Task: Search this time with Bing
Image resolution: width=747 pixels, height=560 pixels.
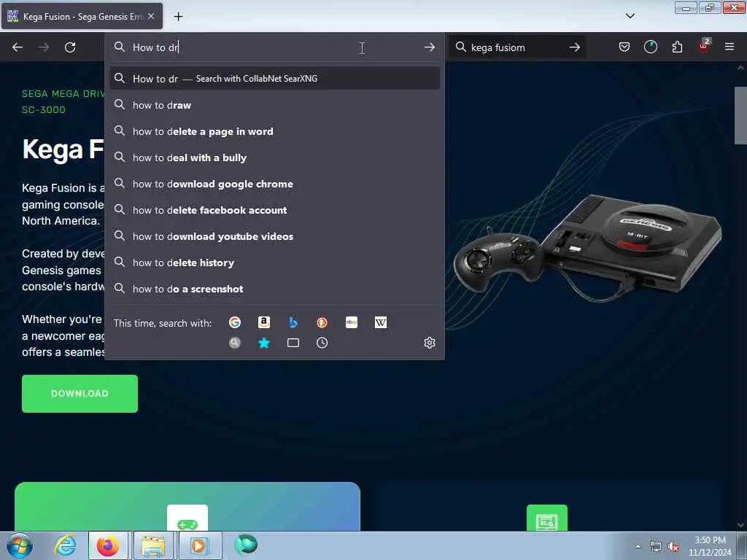Action: 293,322
